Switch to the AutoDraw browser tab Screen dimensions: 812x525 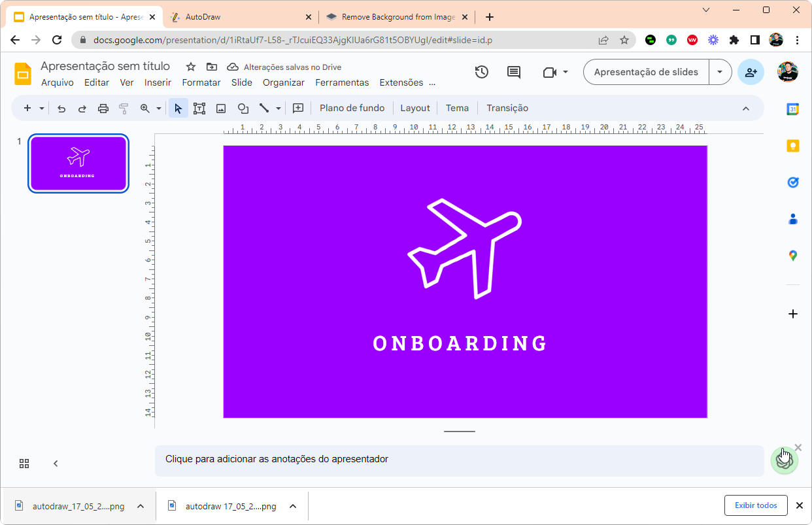[240, 17]
